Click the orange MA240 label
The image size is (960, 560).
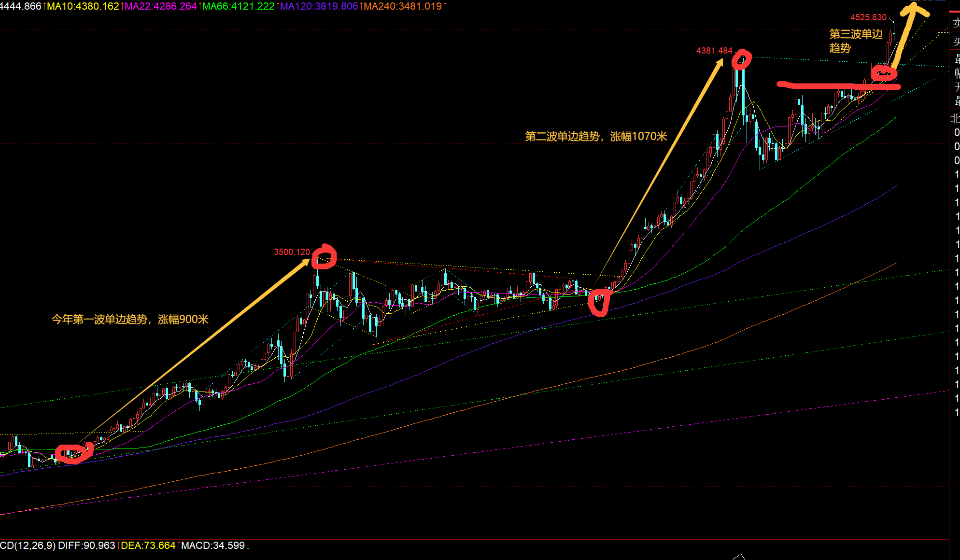(x=403, y=6)
